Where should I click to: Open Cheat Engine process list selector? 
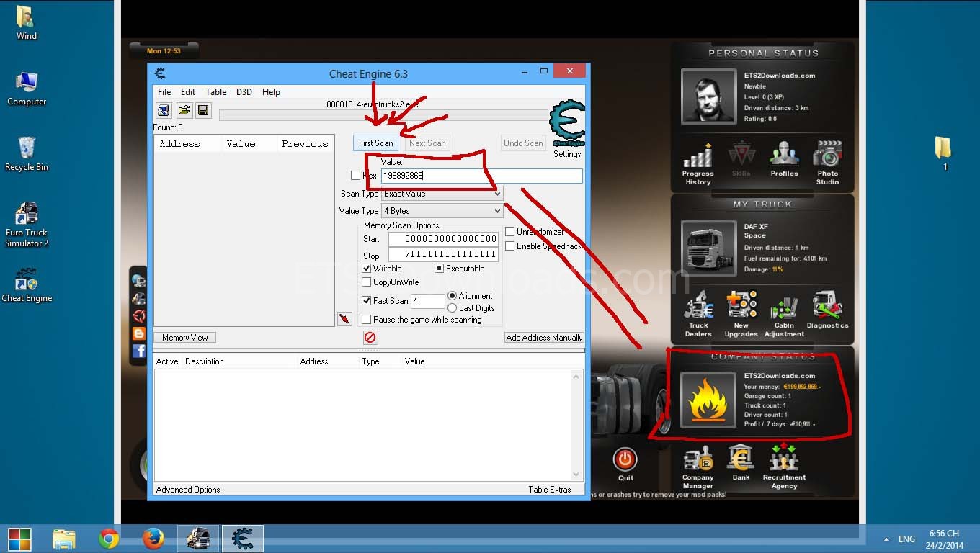(x=163, y=109)
